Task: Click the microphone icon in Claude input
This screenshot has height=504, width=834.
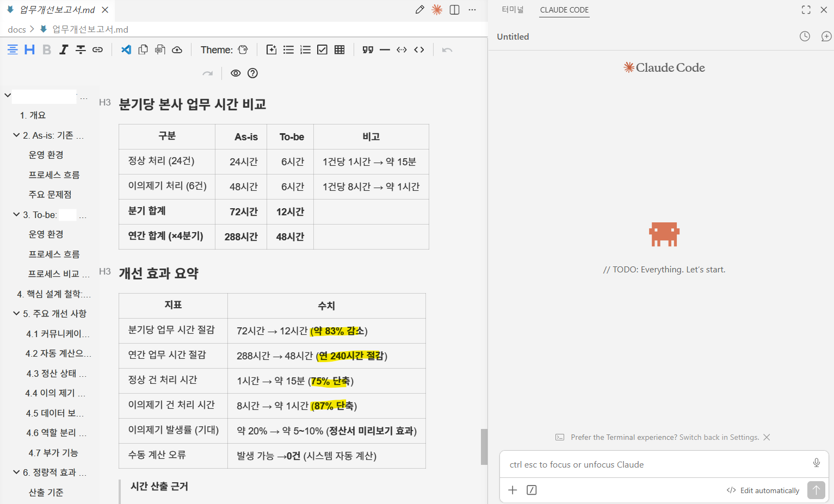Action: [x=816, y=463]
